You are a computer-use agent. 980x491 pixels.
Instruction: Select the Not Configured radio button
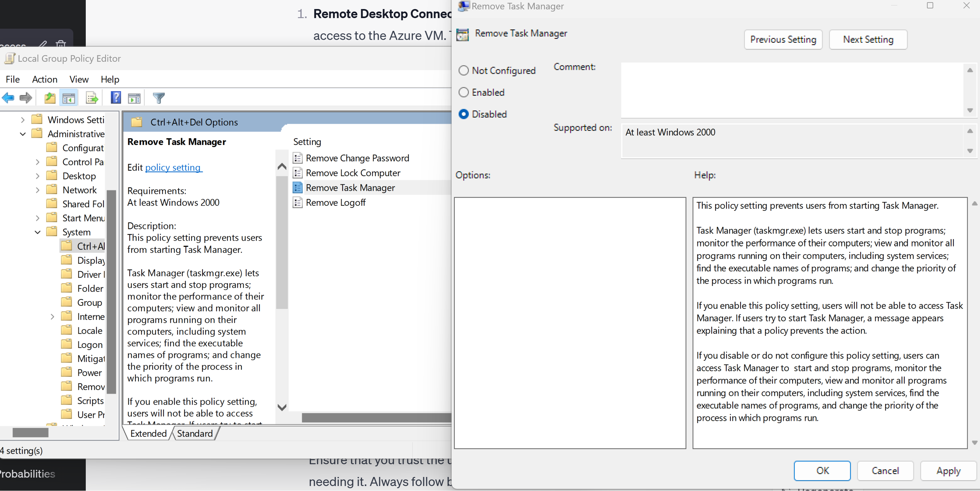(463, 70)
